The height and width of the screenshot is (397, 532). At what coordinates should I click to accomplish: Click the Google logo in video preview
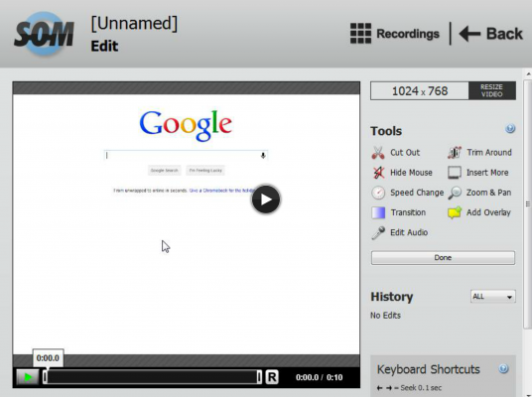pos(186,125)
